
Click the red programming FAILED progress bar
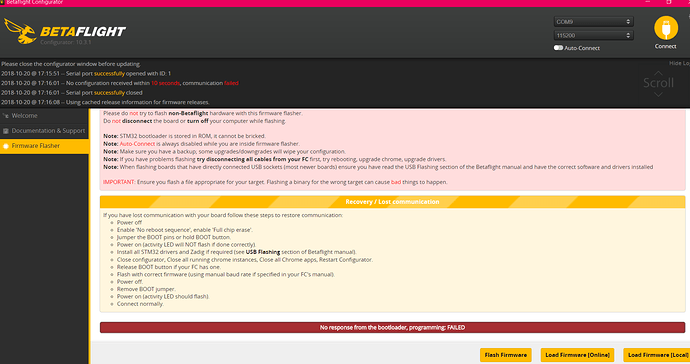pos(392,327)
